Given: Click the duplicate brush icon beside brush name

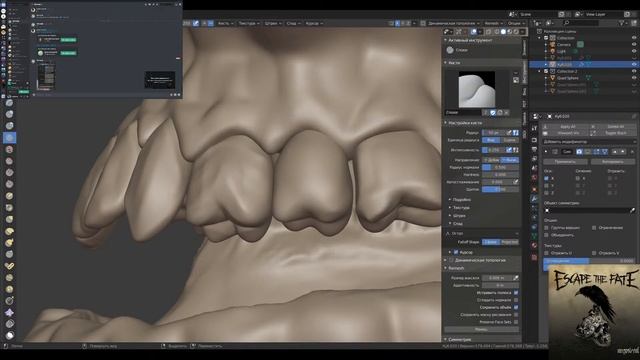Looking at the screenshot, I should [x=500, y=113].
